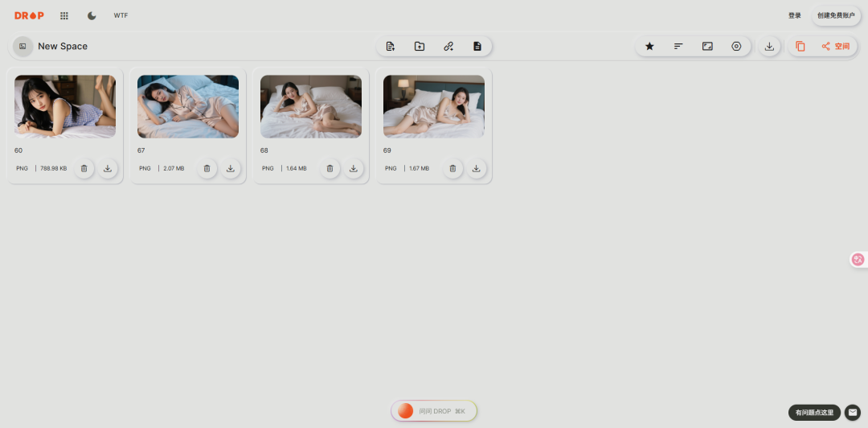Open thumbnail of image 68
The width and height of the screenshot is (868, 428).
click(x=311, y=106)
